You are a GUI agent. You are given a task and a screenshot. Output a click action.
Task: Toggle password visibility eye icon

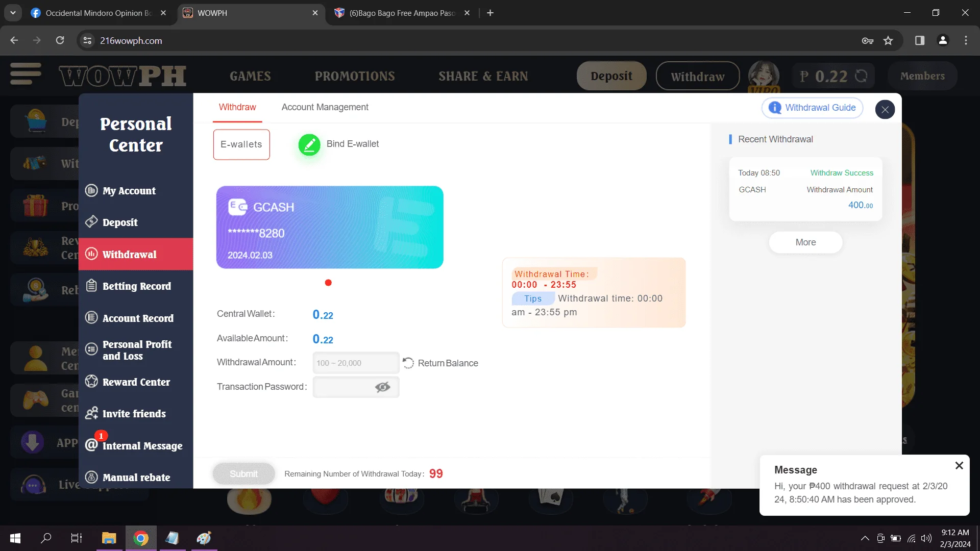click(382, 387)
